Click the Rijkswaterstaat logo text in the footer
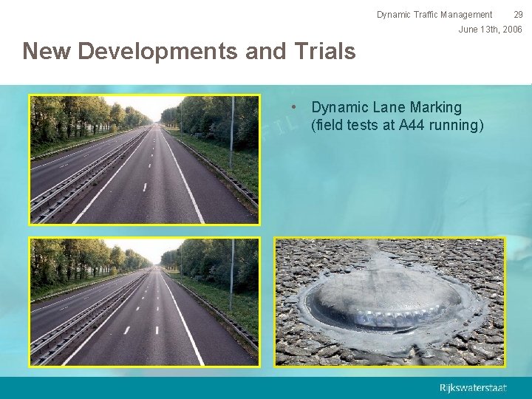532x399 pixels. (473, 387)
